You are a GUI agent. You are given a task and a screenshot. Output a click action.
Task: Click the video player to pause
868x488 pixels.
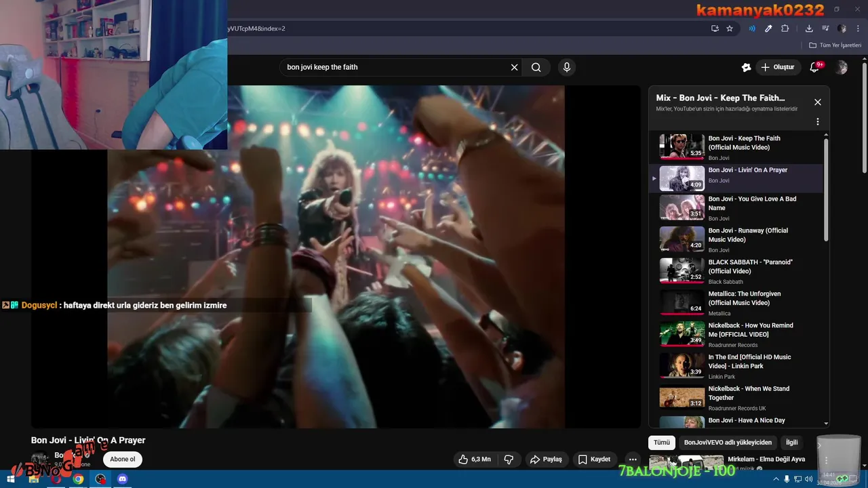point(336,256)
